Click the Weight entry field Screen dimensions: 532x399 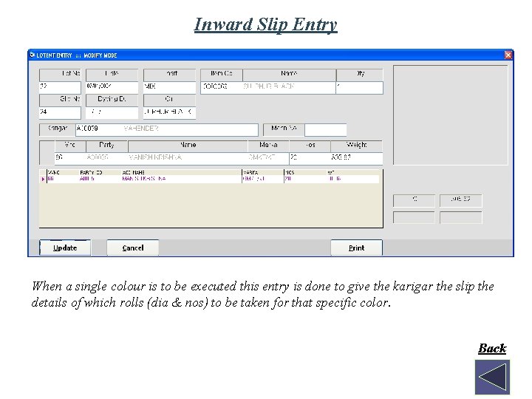pyautogui.click(x=357, y=158)
